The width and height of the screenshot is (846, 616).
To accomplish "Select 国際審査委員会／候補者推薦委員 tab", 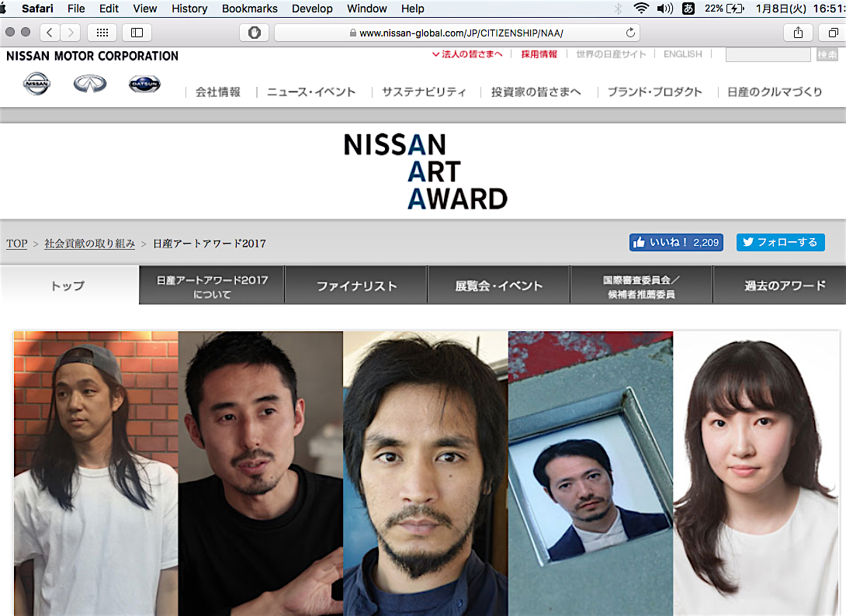I will click(642, 285).
